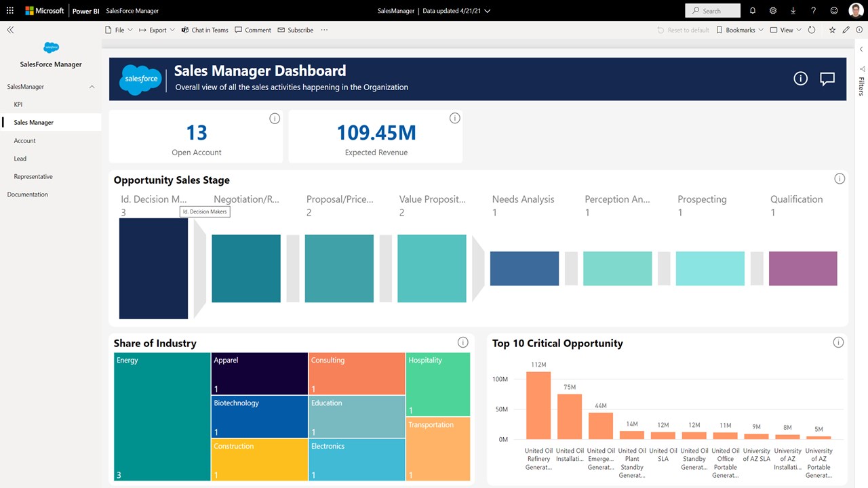Click the dashboard banner info icon

click(x=800, y=79)
